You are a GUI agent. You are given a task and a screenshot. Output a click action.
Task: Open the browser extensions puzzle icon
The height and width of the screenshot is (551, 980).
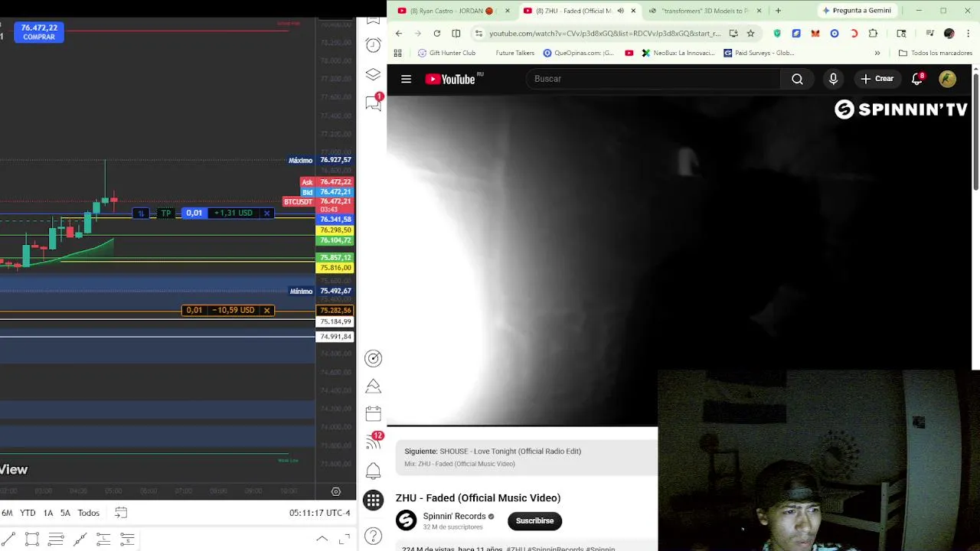(x=873, y=33)
